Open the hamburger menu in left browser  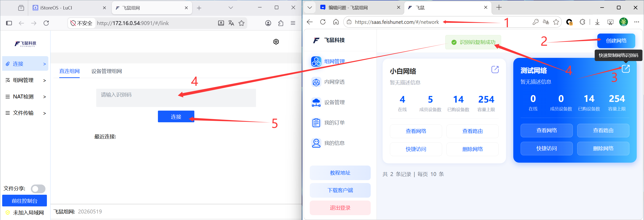293,23
